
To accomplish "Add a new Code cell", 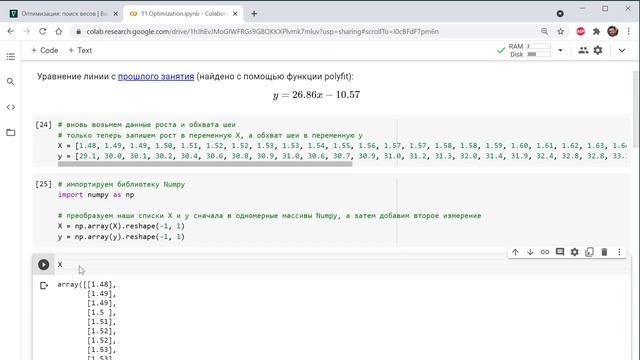I will (45, 50).
